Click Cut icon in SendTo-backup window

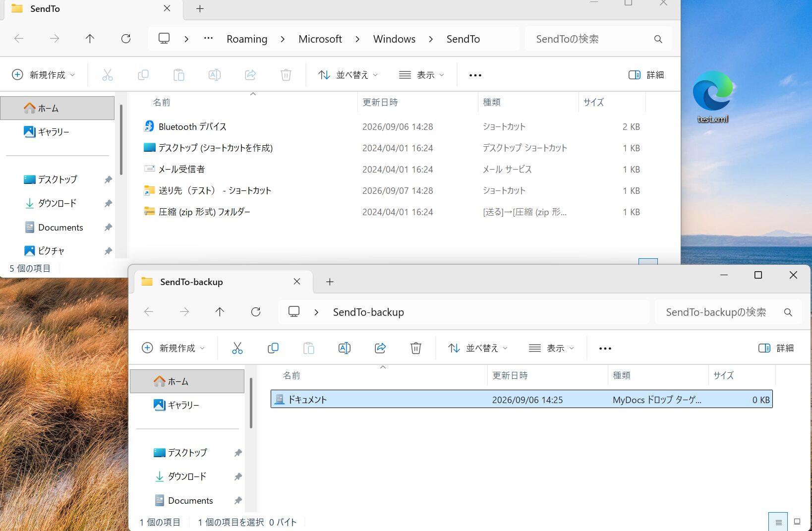pyautogui.click(x=237, y=348)
